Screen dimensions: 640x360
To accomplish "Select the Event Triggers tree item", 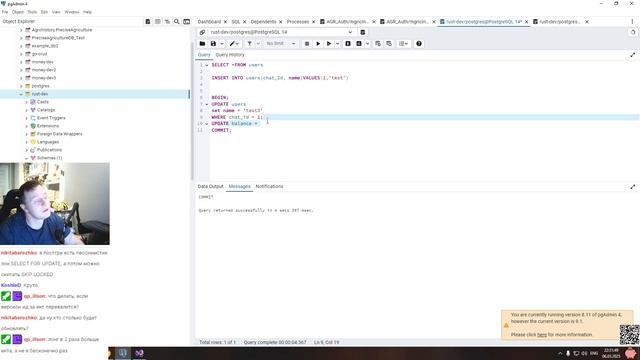I will [x=51, y=118].
